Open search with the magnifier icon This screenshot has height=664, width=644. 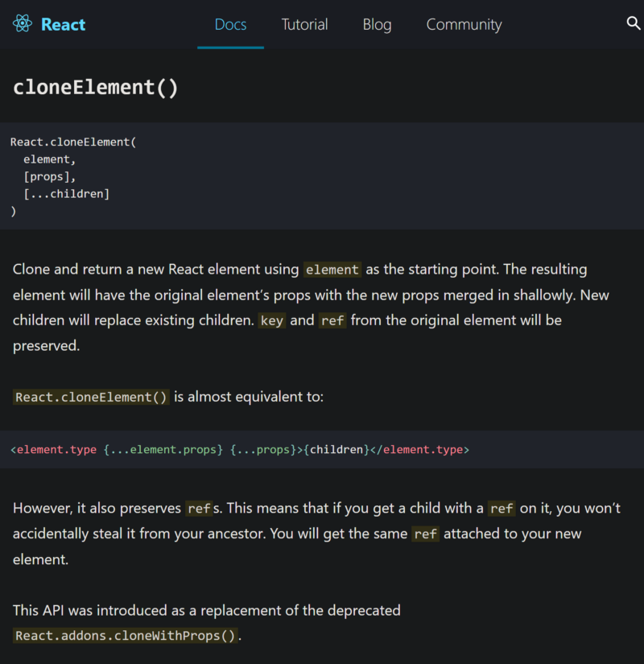click(634, 23)
